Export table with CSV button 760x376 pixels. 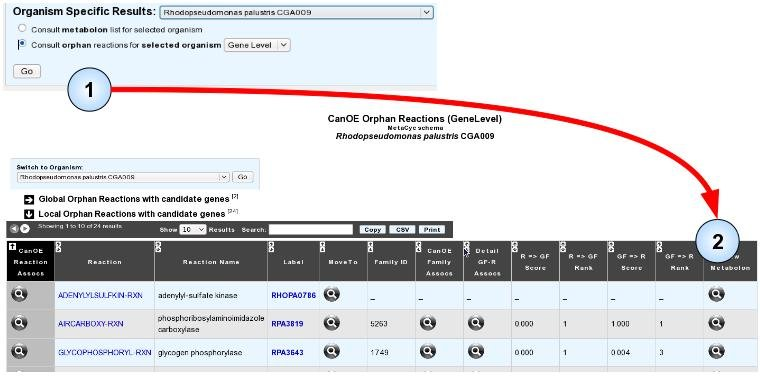(402, 230)
